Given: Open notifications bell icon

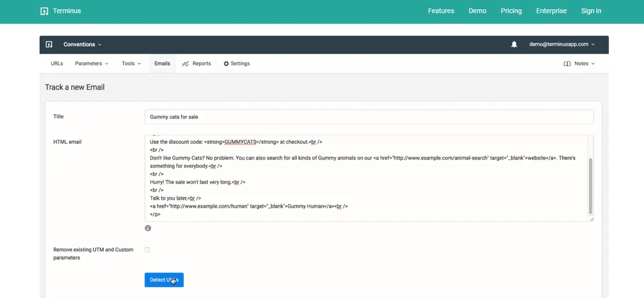Looking at the screenshot, I should click(514, 44).
